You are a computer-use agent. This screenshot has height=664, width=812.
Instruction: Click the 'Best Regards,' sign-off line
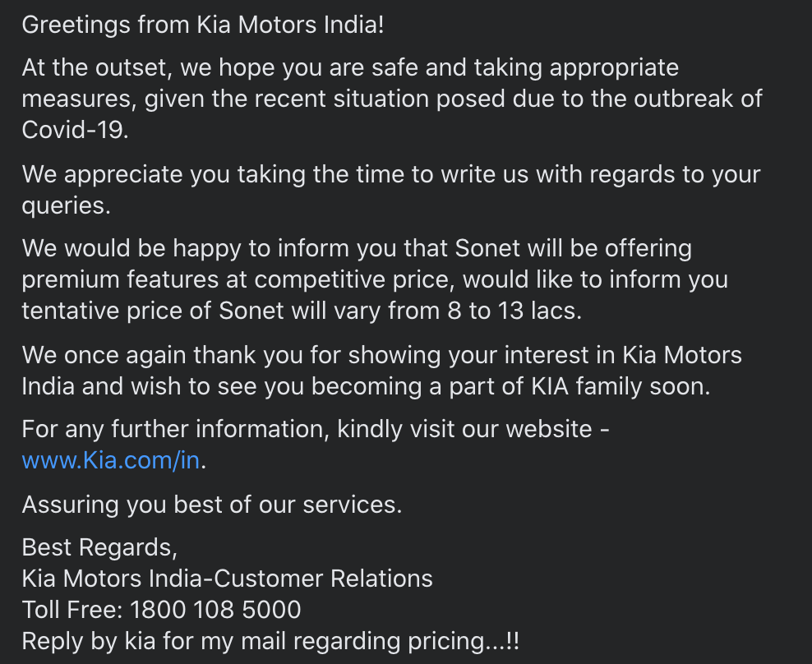coord(99,547)
